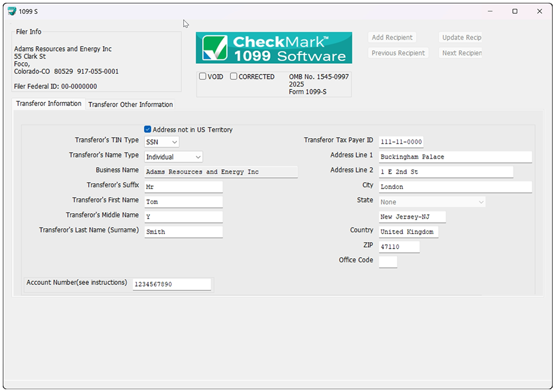Click the empty Office Code field

pos(388,262)
